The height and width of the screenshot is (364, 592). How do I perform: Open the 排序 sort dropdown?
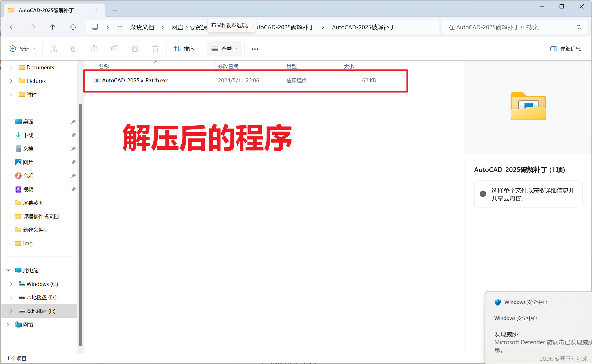(186, 49)
